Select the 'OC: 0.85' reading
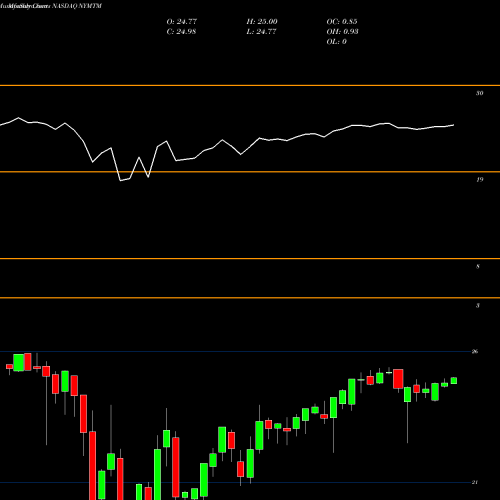The width and height of the screenshot is (500, 500). [x=342, y=21]
